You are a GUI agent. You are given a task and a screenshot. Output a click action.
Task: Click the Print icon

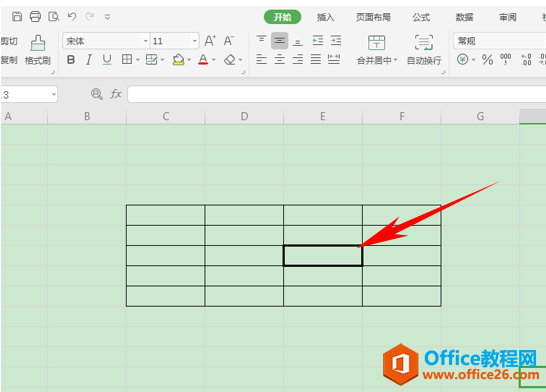(35, 16)
